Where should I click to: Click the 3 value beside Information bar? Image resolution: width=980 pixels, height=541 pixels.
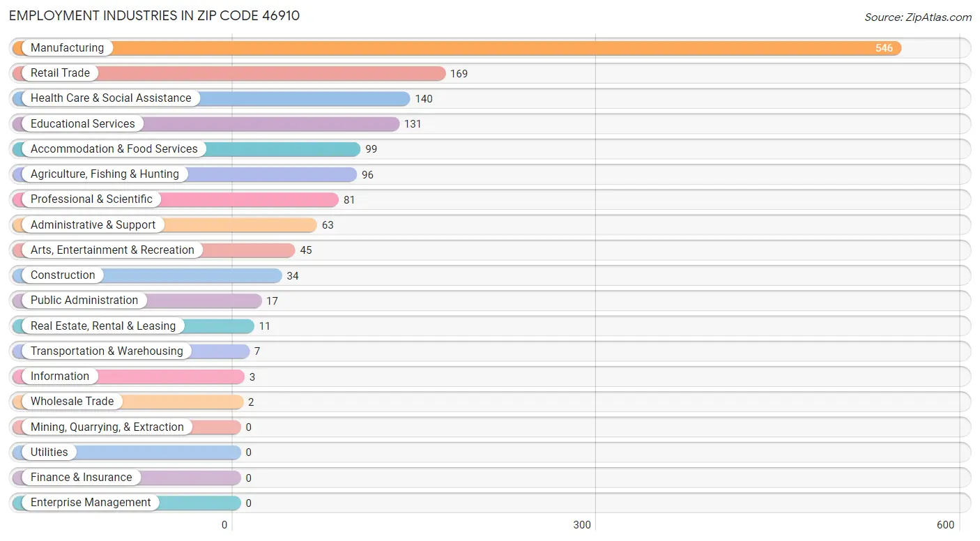(252, 377)
